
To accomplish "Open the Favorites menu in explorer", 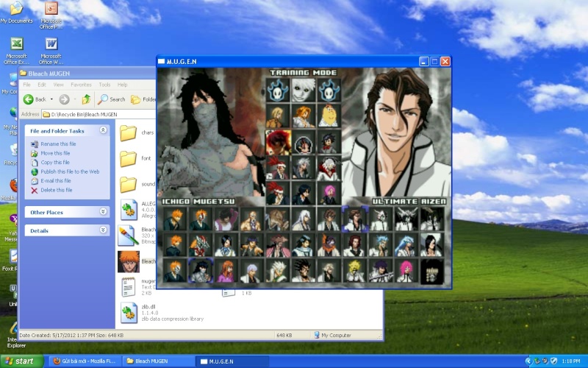I will coord(81,85).
